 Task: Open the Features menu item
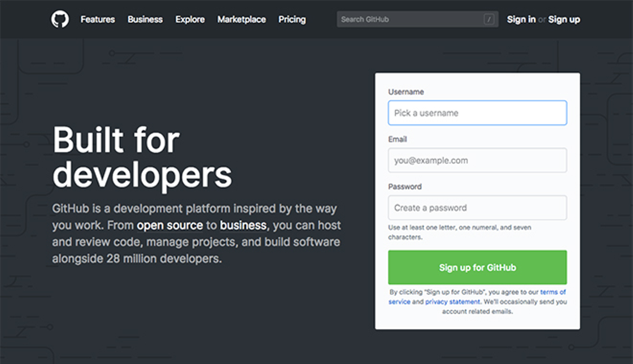98,19
